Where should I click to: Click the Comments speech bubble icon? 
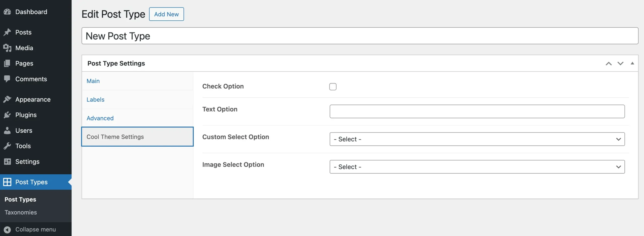coord(7,79)
